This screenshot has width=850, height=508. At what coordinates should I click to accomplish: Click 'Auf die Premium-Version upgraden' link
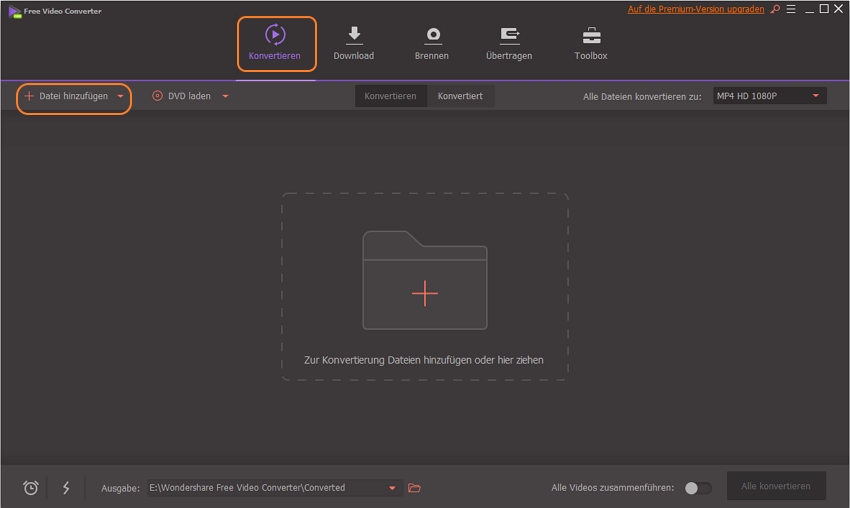[x=696, y=9]
